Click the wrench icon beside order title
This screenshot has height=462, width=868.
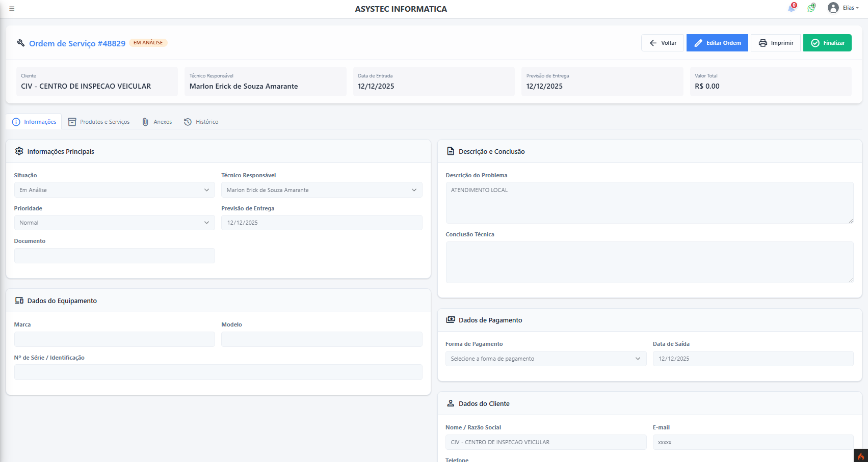click(x=20, y=43)
